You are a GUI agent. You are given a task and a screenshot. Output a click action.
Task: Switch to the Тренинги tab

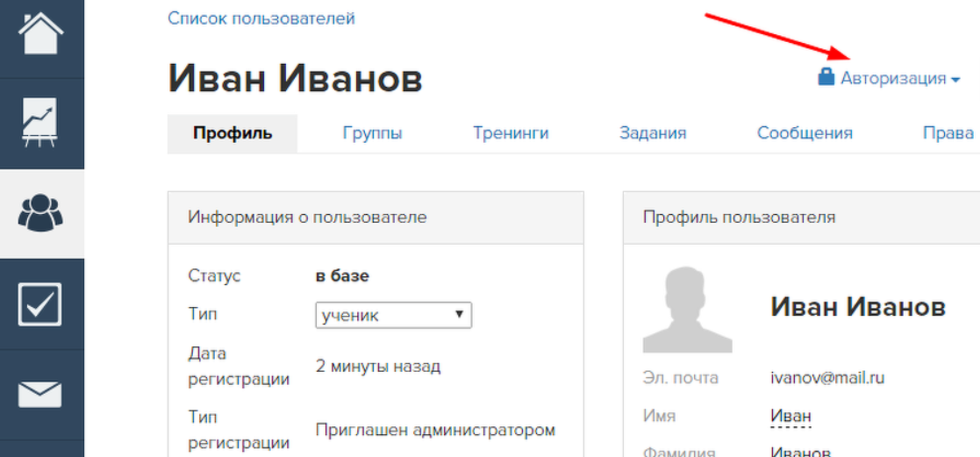pyautogui.click(x=511, y=133)
